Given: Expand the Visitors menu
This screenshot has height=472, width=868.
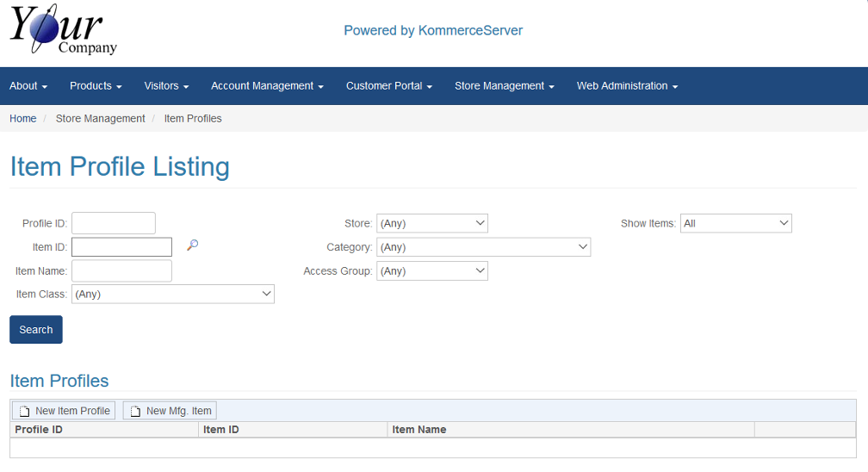Looking at the screenshot, I should coord(166,86).
